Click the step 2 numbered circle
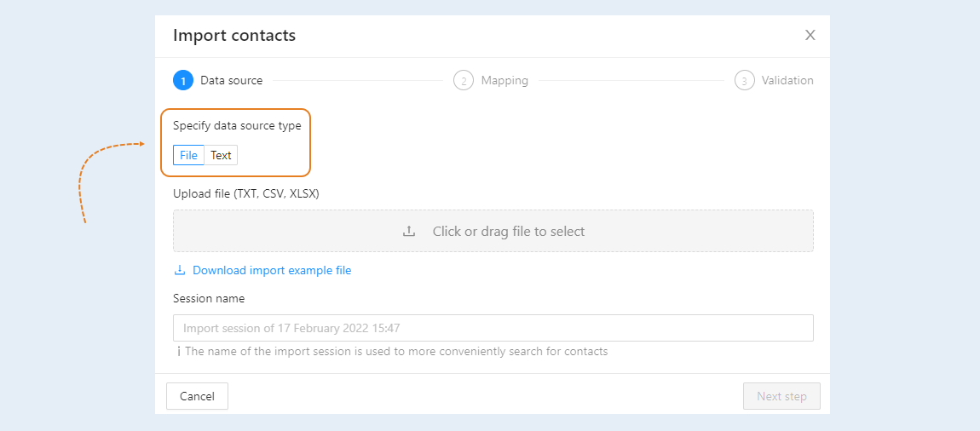 tap(463, 81)
